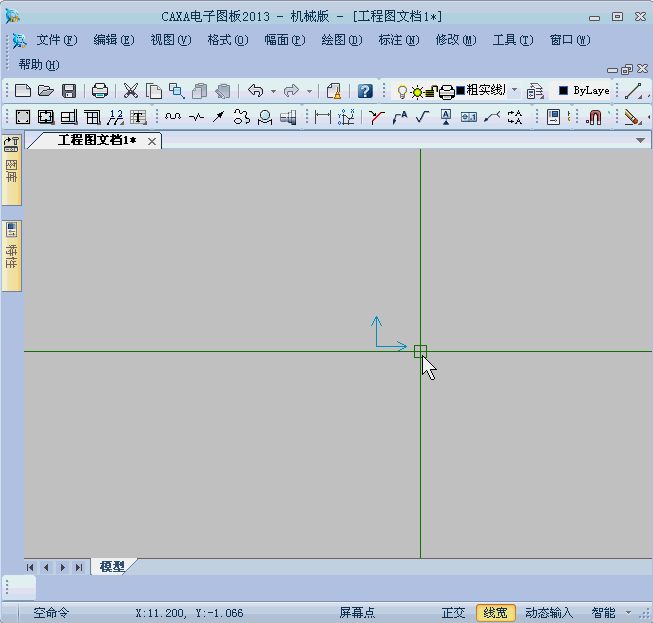653x623 pixels.
Task: Click the Print icon in toolbar
Action: (x=100, y=91)
